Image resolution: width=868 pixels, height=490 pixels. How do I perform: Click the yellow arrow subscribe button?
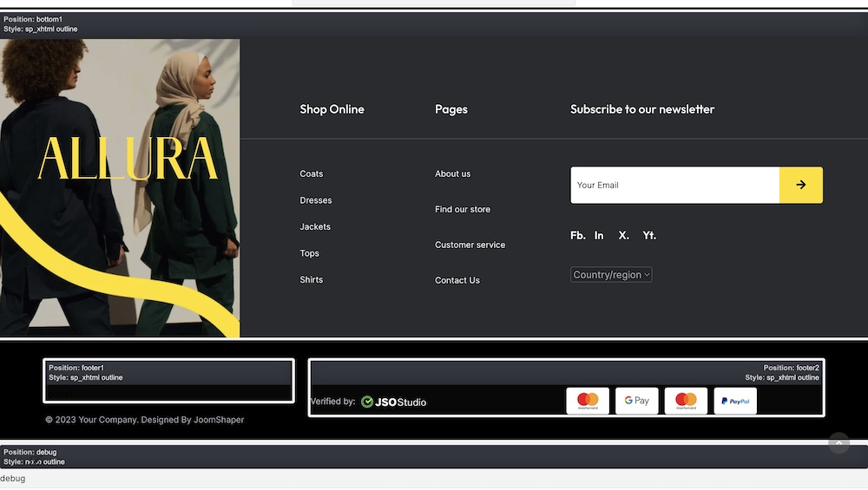point(800,185)
